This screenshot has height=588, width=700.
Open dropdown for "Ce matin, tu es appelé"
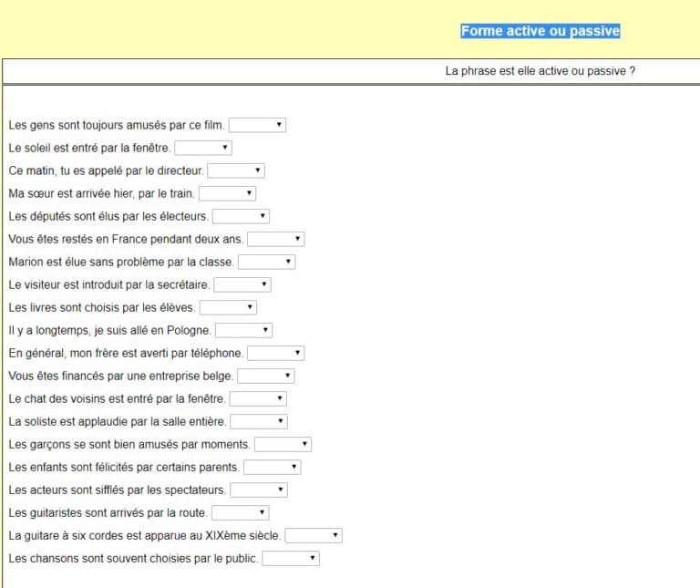pos(235,170)
